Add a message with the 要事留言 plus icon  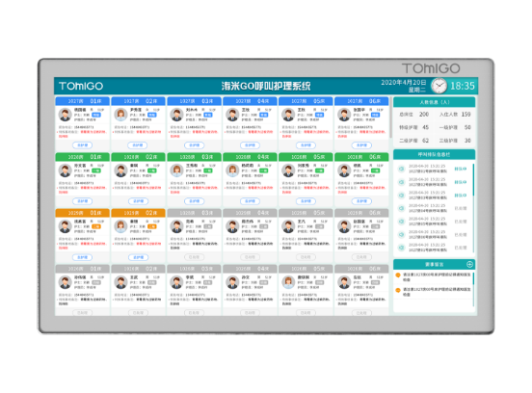pos(469,264)
